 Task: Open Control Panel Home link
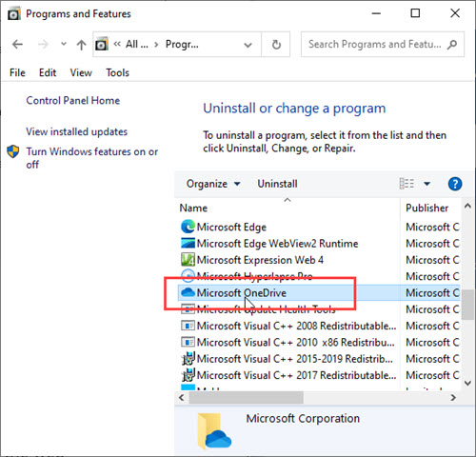click(x=73, y=101)
